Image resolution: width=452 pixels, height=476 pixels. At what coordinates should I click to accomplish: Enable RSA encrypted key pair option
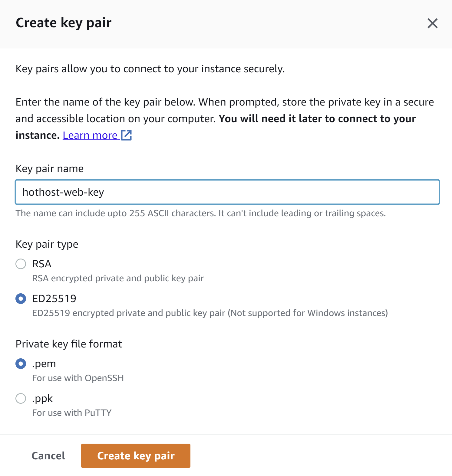point(21,264)
